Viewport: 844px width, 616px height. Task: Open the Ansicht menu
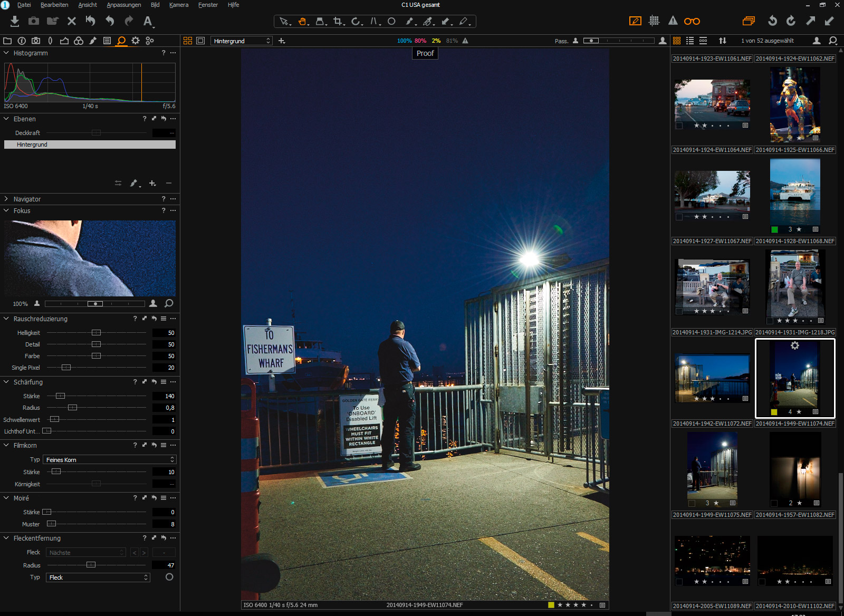pyautogui.click(x=88, y=5)
